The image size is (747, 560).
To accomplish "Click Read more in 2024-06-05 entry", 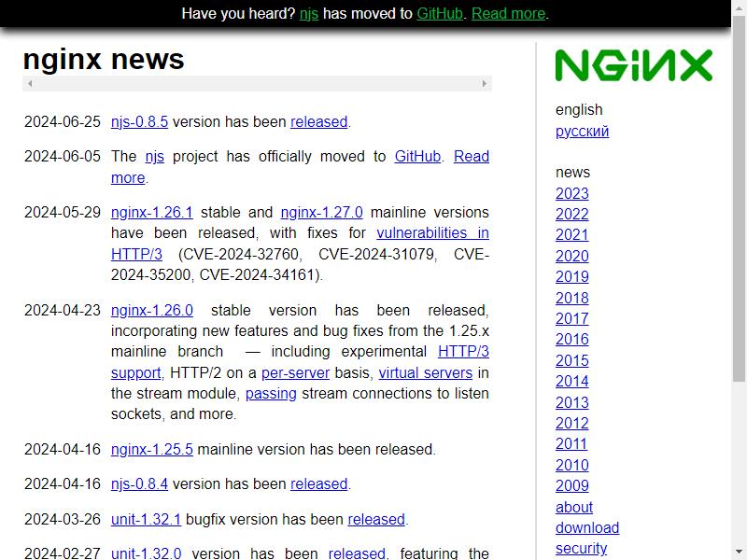I will (472, 156).
